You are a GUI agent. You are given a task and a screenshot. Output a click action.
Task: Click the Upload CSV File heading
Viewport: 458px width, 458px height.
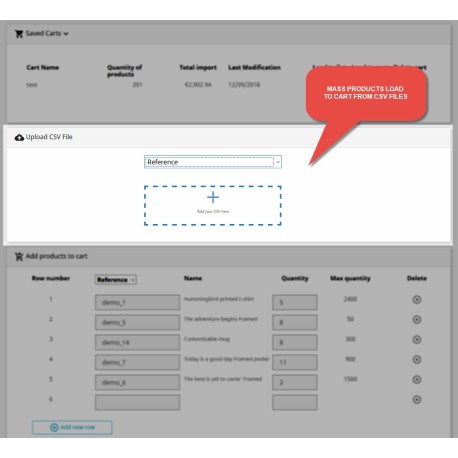click(49, 137)
